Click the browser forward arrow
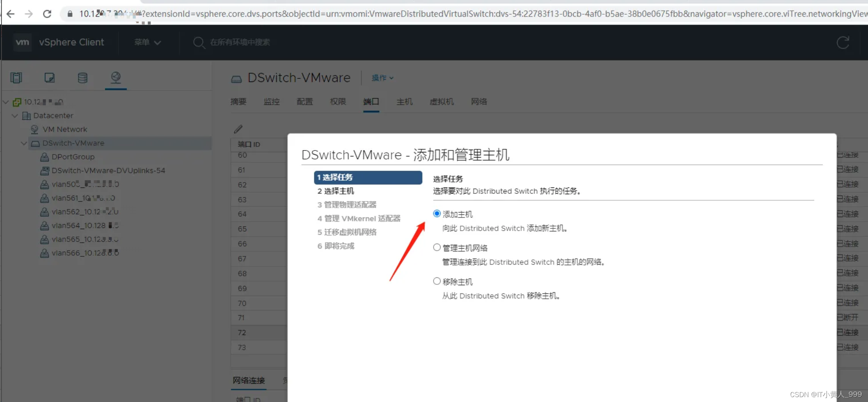868x402 pixels. click(x=29, y=14)
